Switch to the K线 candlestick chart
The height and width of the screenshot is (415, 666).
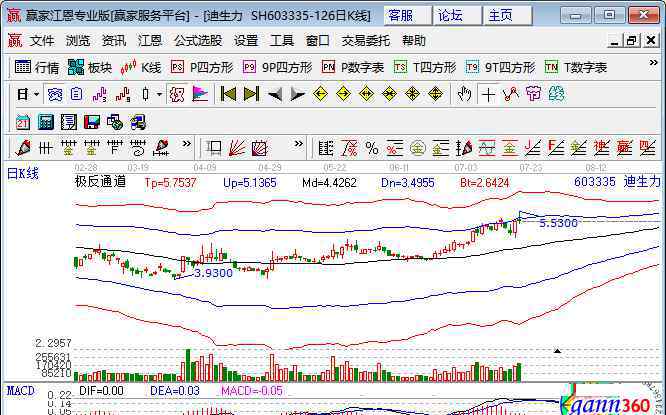point(141,67)
